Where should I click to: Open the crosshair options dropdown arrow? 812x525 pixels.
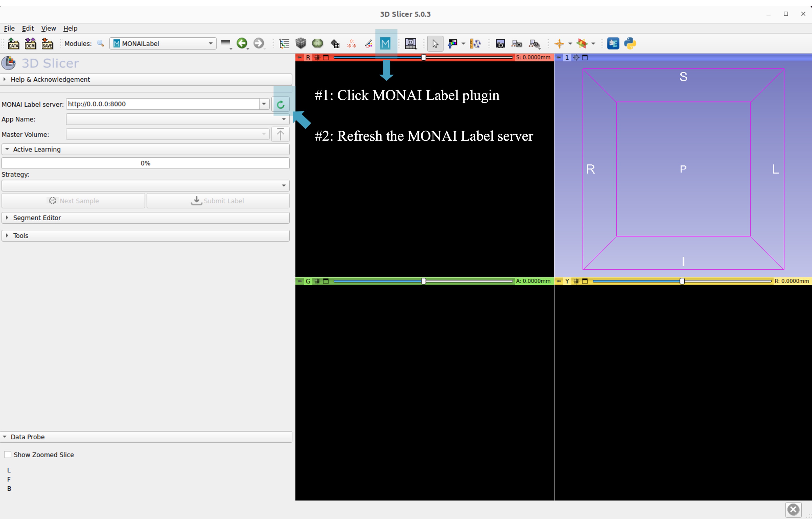(570, 44)
